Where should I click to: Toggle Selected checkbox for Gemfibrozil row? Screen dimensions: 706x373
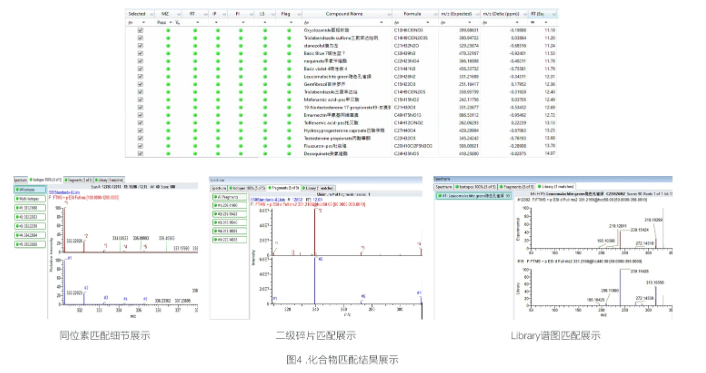(x=140, y=84)
